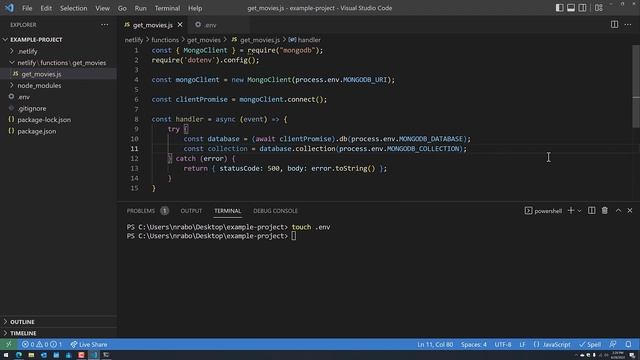Open the launch profile dropdown arrow
640x360 pixels.
click(579, 211)
